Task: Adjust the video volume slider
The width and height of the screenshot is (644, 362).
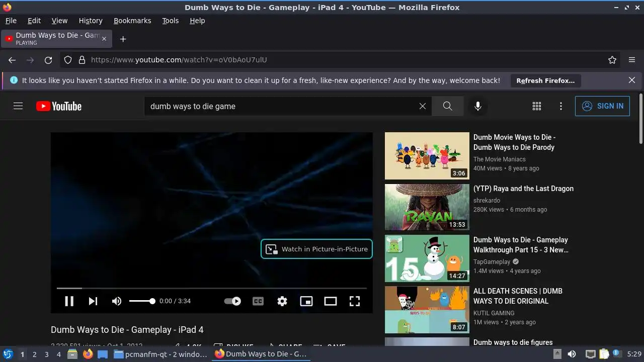Action: (142, 301)
